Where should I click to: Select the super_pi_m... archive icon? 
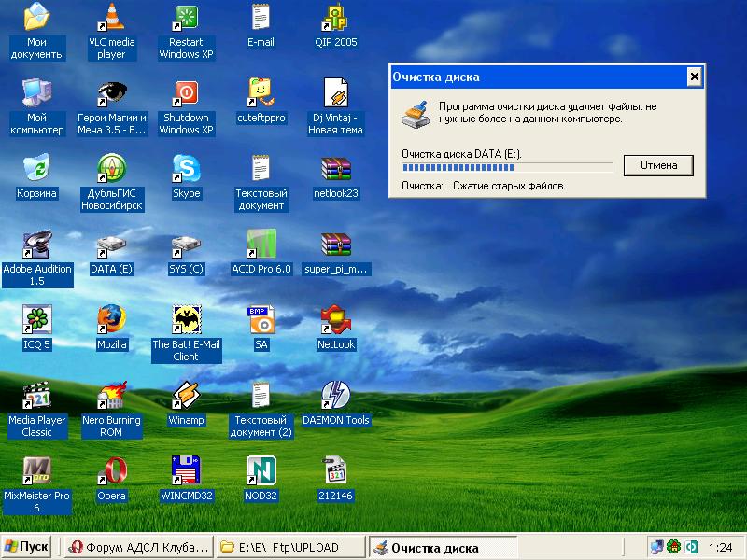coord(336,244)
